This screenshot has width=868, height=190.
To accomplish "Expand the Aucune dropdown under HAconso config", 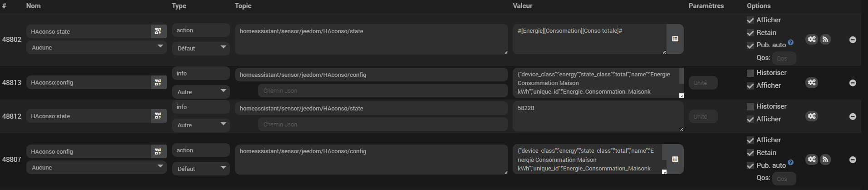I will click(x=97, y=167).
